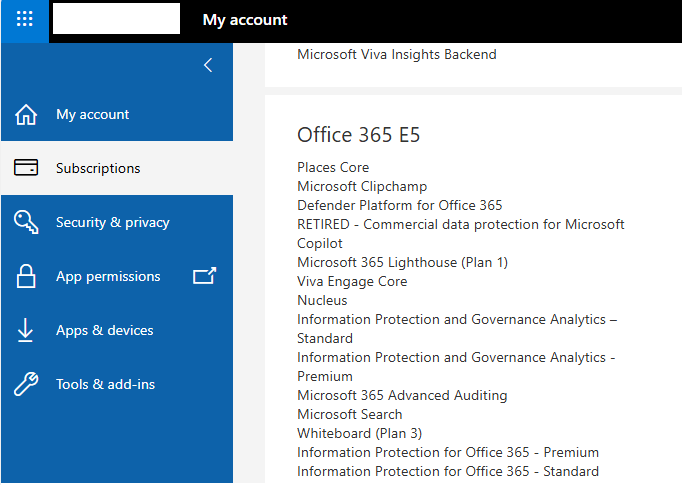Click the home icon beside My account
The width and height of the screenshot is (682, 485).
coord(26,114)
